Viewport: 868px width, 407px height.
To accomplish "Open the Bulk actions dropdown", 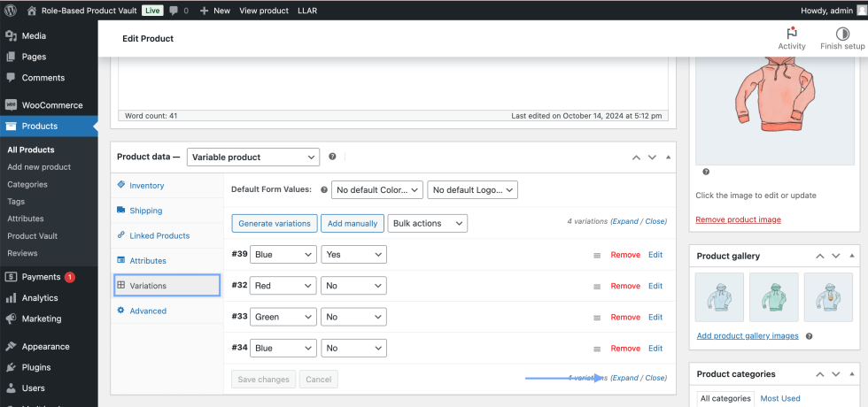I will tap(427, 223).
